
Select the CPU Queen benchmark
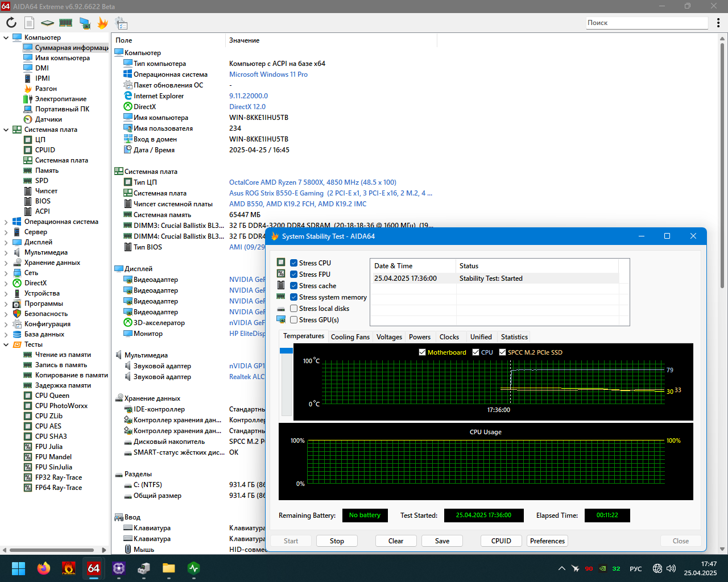52,396
